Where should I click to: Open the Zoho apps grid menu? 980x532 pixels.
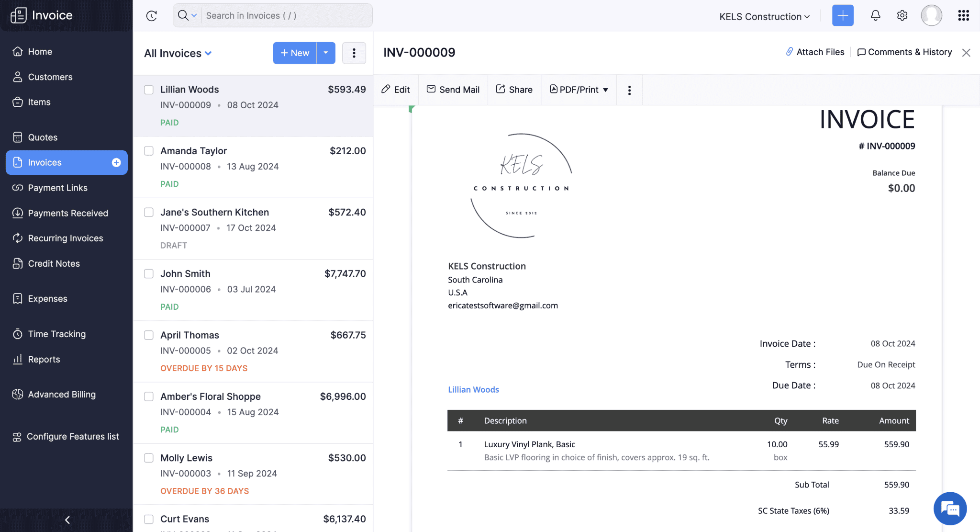pos(963,15)
